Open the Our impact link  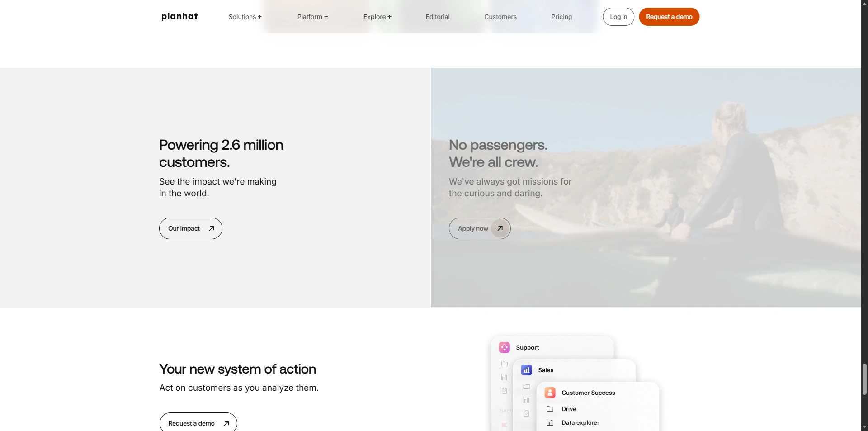point(191,228)
